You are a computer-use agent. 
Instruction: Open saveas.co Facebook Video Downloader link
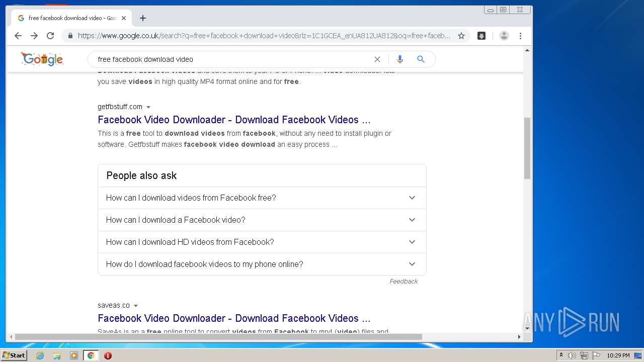coord(234,318)
